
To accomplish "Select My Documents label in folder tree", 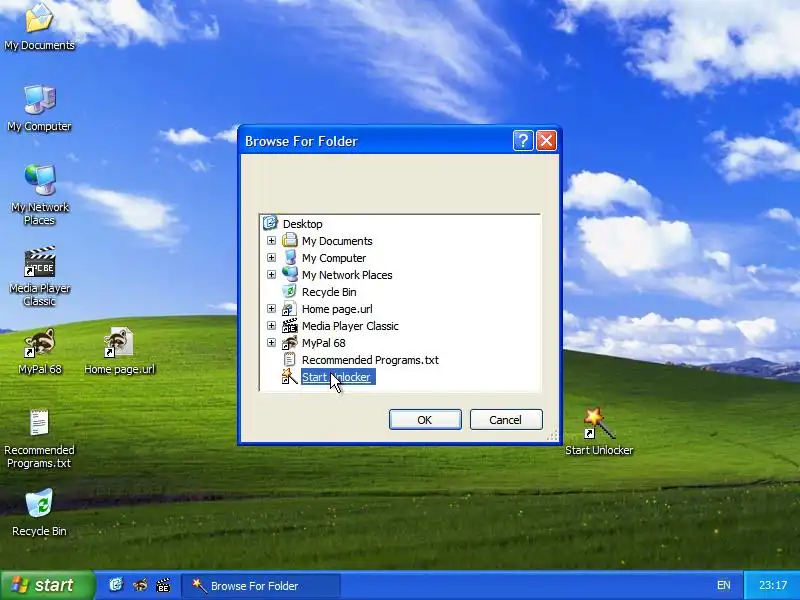I will point(337,241).
